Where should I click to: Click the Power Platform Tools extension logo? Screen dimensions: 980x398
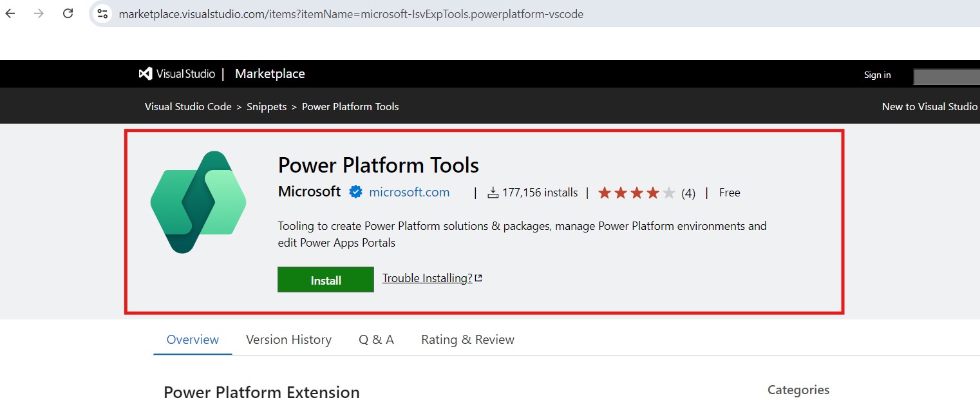198,202
